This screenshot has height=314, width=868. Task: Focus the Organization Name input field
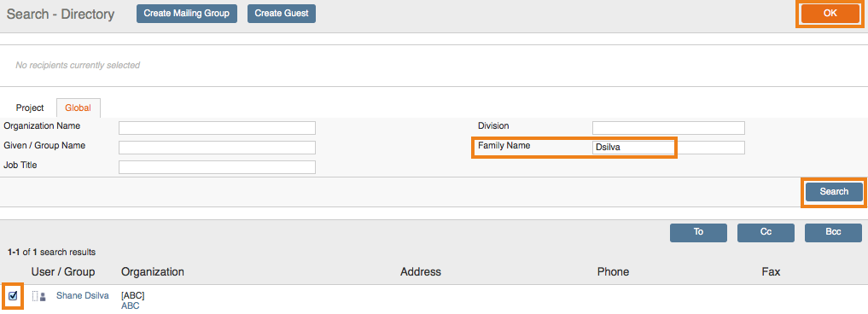pos(217,128)
